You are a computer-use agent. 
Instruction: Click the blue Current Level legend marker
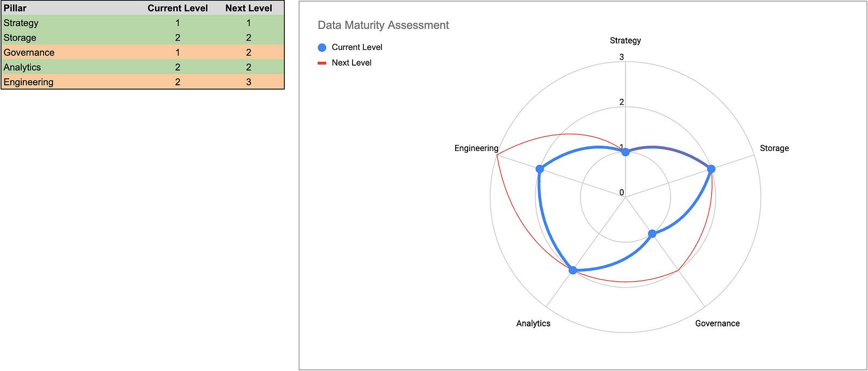pyautogui.click(x=322, y=47)
